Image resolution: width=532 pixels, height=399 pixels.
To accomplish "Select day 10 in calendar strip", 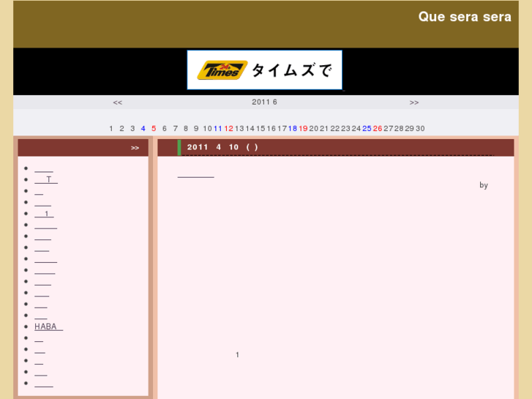I will pyautogui.click(x=207, y=129).
